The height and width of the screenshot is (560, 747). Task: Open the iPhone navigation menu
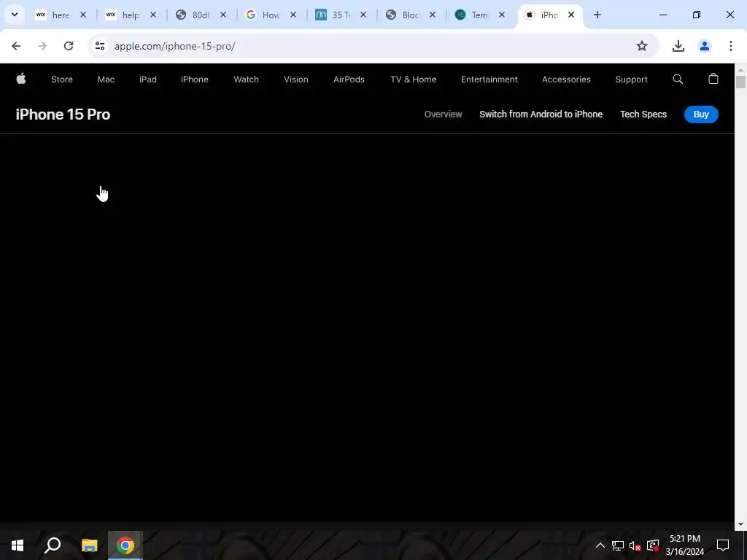coord(194,79)
